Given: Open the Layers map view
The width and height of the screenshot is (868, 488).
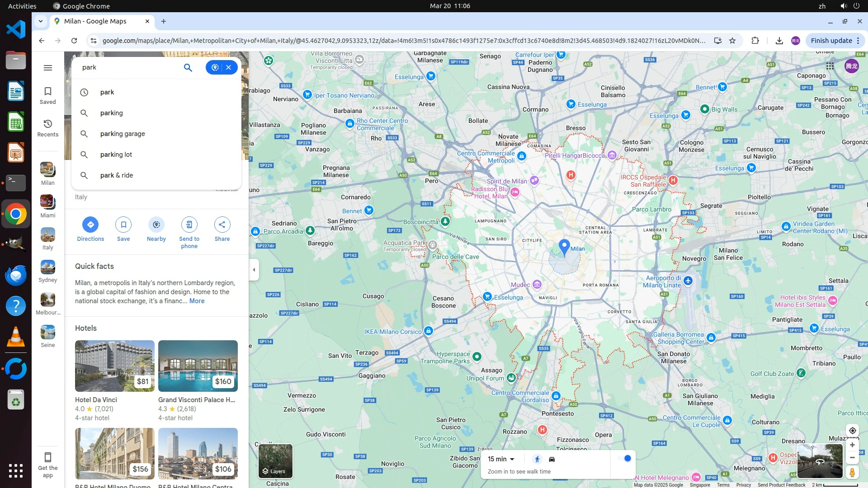Looking at the screenshot, I should click(x=275, y=461).
